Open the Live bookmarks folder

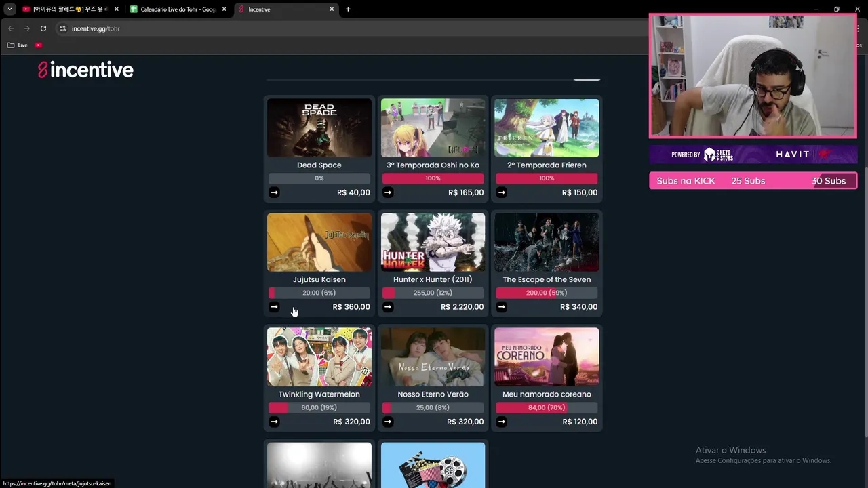click(17, 45)
